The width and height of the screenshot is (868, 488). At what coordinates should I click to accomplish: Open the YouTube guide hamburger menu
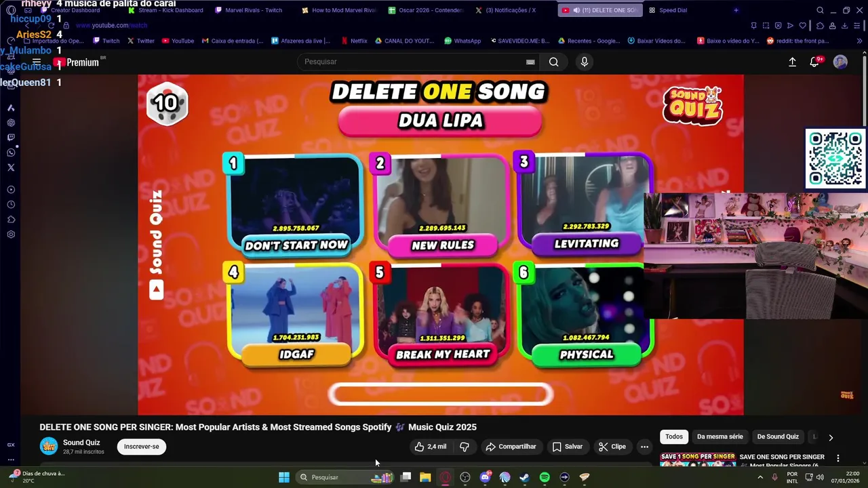click(x=37, y=62)
